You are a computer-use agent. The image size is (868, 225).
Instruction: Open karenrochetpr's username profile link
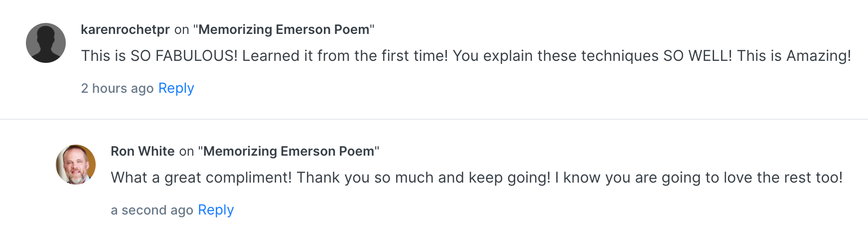[125, 29]
